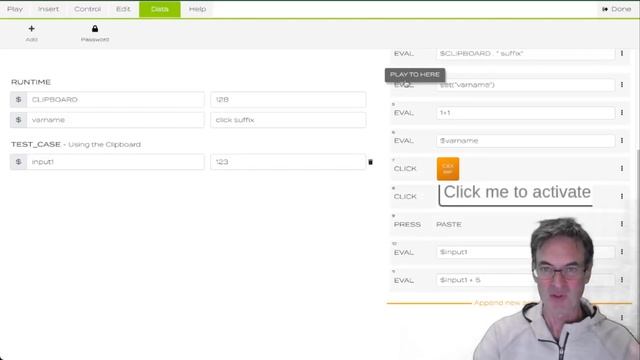This screenshot has height=360, width=640.
Task: Click dollar icon beside input1 variable
Action: [18, 162]
